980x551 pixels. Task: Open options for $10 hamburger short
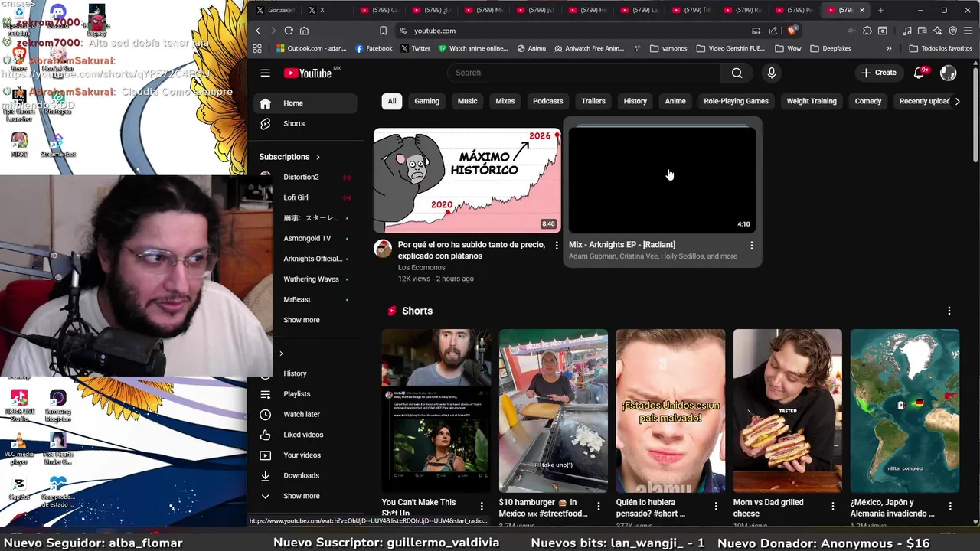[599, 506]
